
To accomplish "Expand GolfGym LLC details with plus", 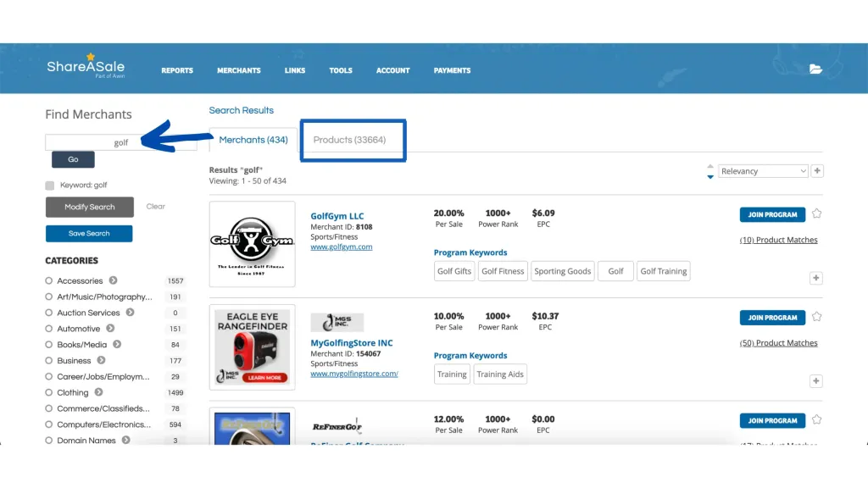I will click(816, 278).
